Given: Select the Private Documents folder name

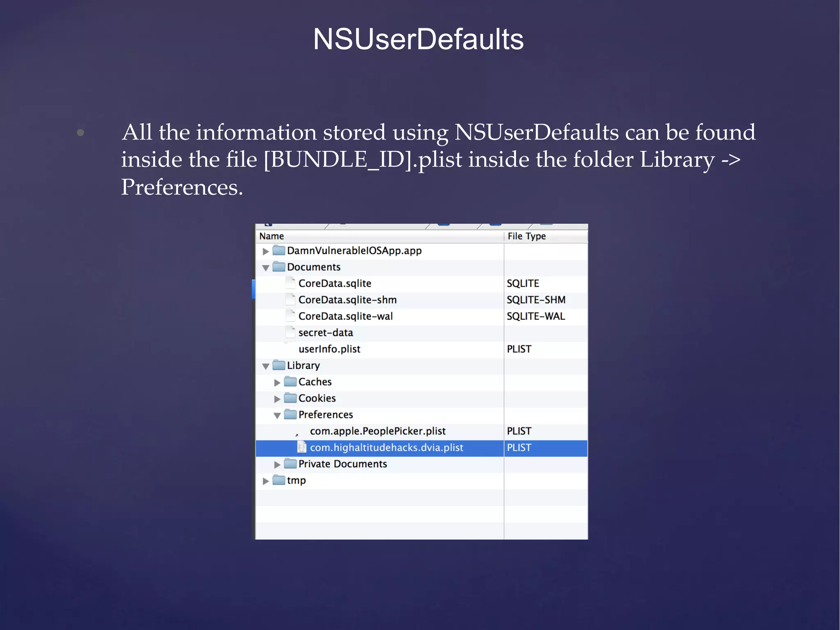Looking at the screenshot, I should click(342, 464).
